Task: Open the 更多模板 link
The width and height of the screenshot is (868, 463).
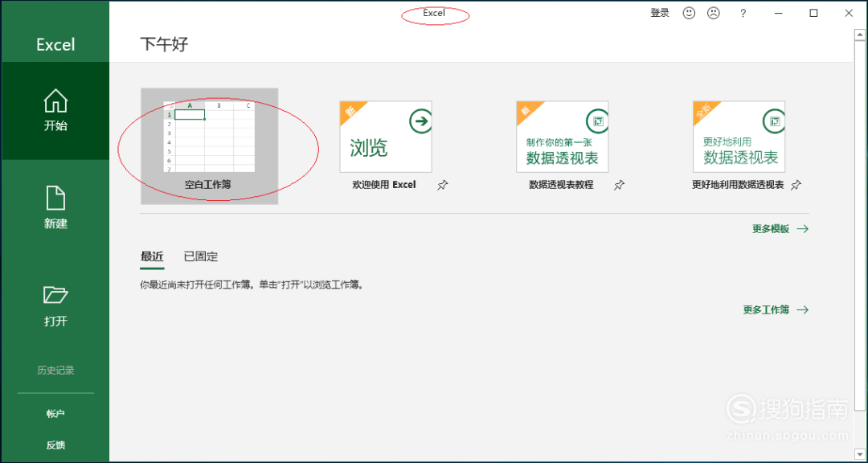Action: 780,229
